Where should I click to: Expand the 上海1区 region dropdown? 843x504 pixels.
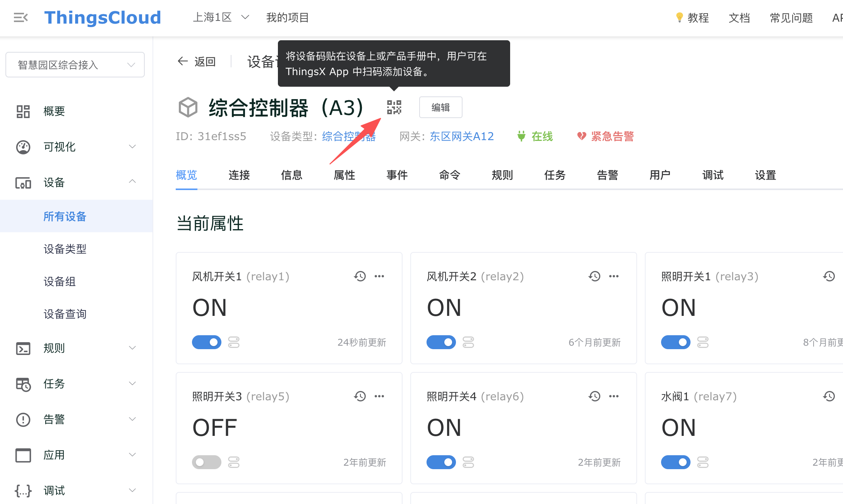[221, 17]
